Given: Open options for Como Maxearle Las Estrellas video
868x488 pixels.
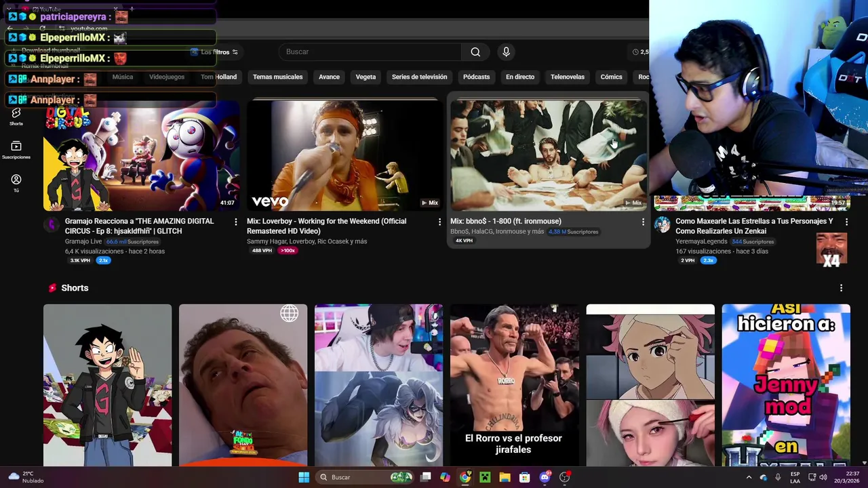Looking at the screenshot, I should 846,222.
